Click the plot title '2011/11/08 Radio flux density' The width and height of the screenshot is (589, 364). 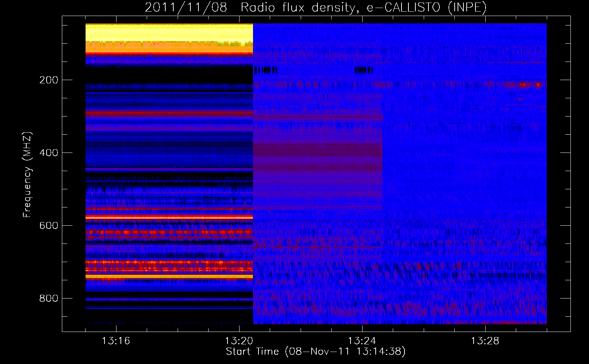[316, 7]
